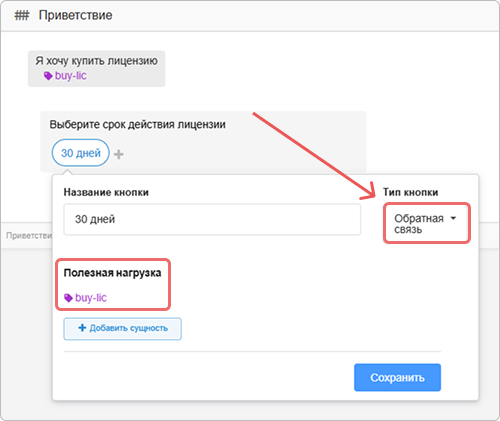
Task: Click the 30 дней quick reply button
Action: coord(81,153)
